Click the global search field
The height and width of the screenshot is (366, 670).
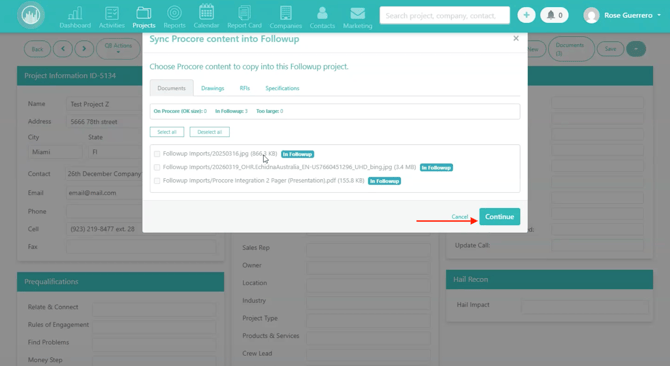[x=444, y=15]
